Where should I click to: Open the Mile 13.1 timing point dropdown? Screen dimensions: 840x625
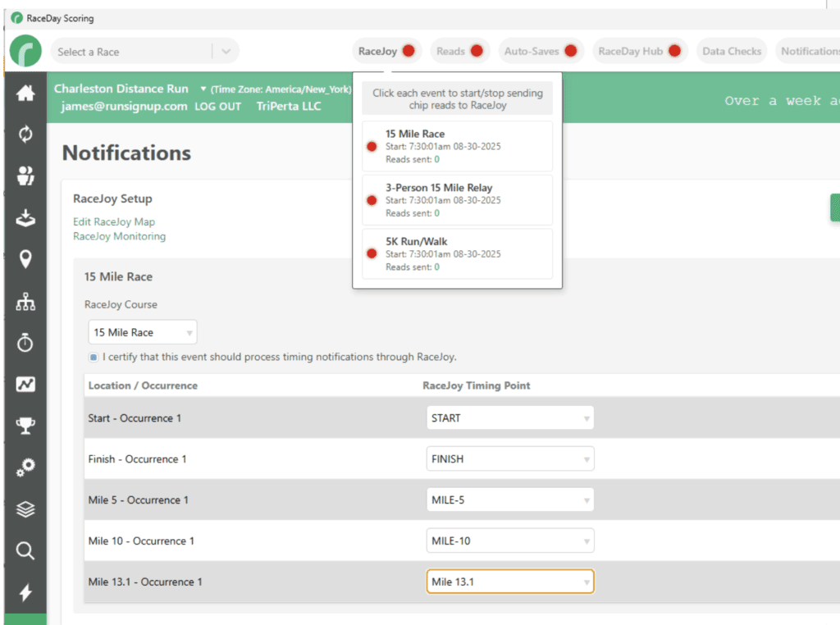(x=510, y=582)
